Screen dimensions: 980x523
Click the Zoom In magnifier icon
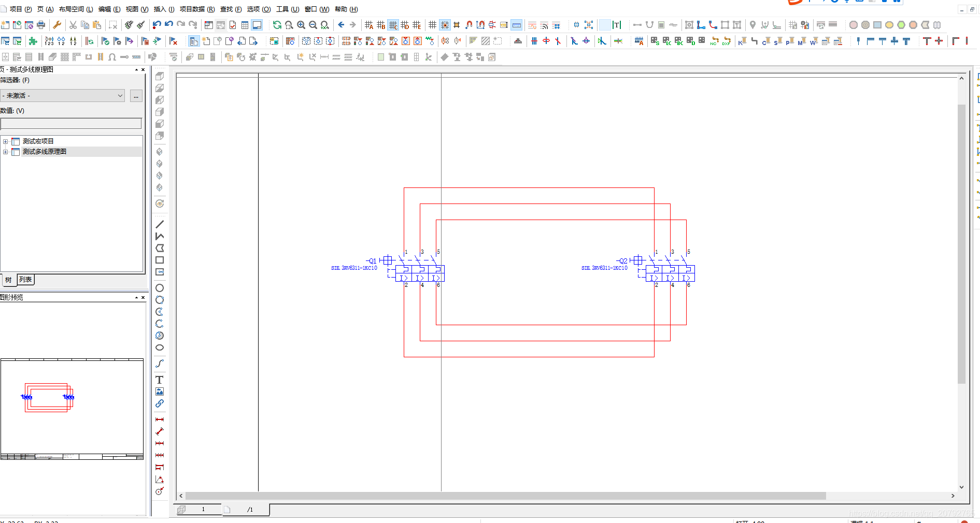tap(301, 25)
